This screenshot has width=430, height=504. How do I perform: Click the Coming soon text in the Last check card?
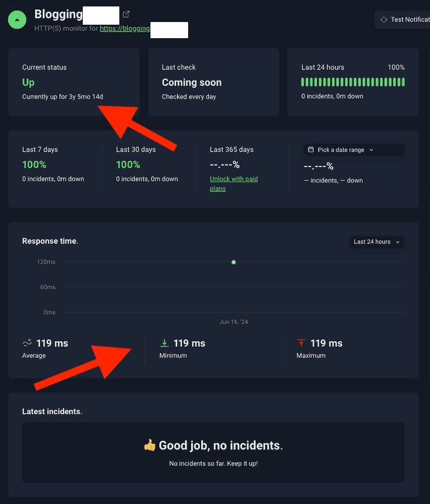(x=191, y=83)
